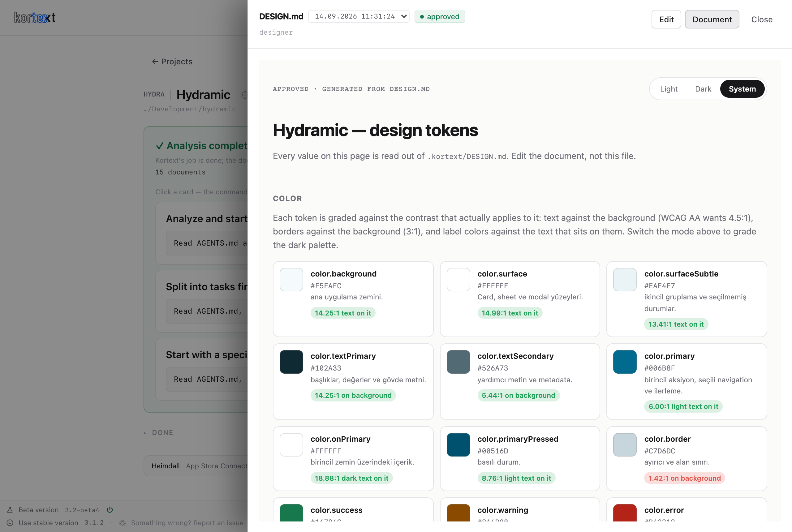792x532 pixels.
Task: Select Light mode
Action: [669, 89]
